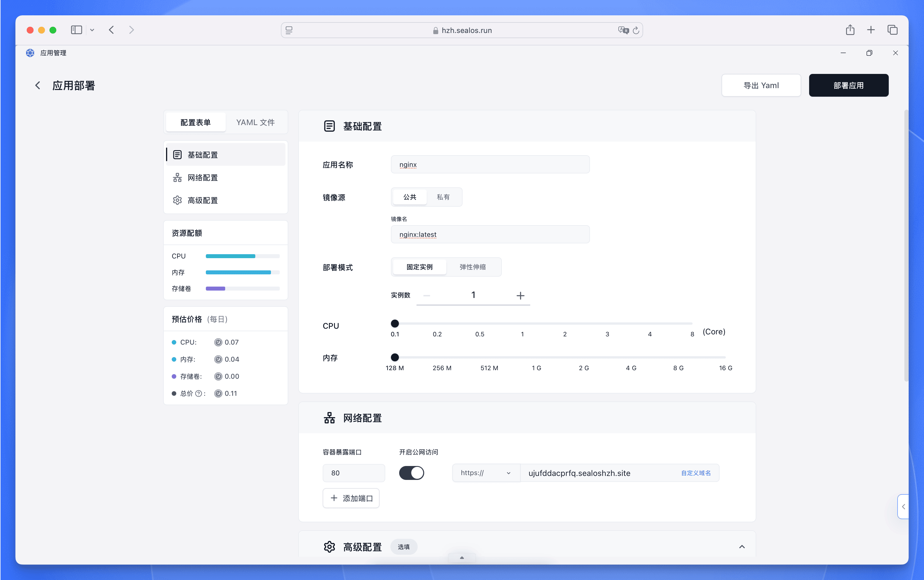Click the 总价 coin icon showing 0.11
Image resolution: width=924 pixels, height=580 pixels.
[x=218, y=393]
